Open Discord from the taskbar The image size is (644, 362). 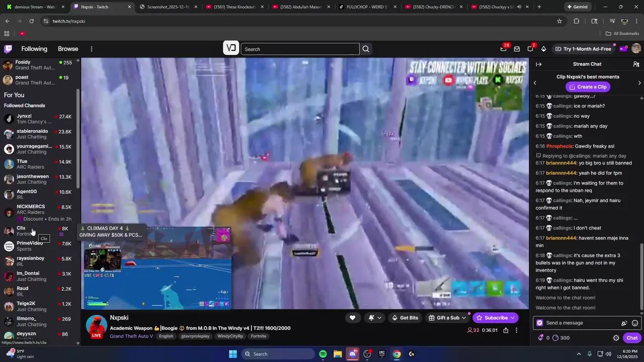tap(353, 354)
